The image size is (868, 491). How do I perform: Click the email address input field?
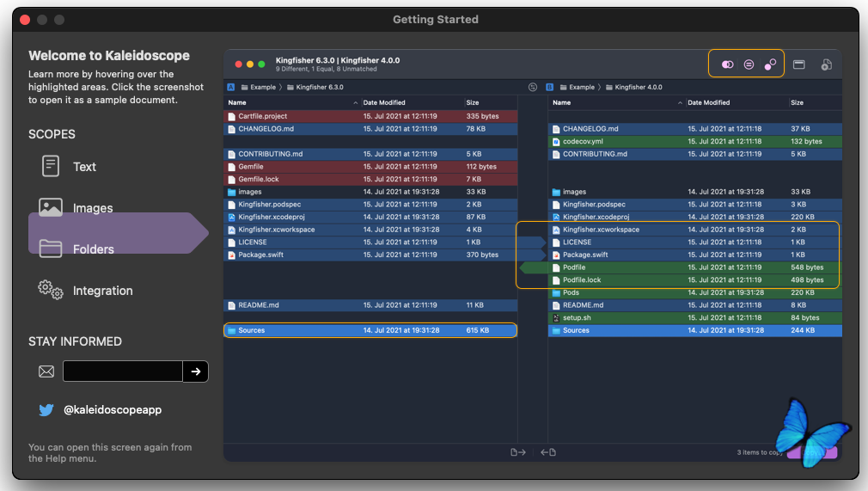tap(122, 371)
